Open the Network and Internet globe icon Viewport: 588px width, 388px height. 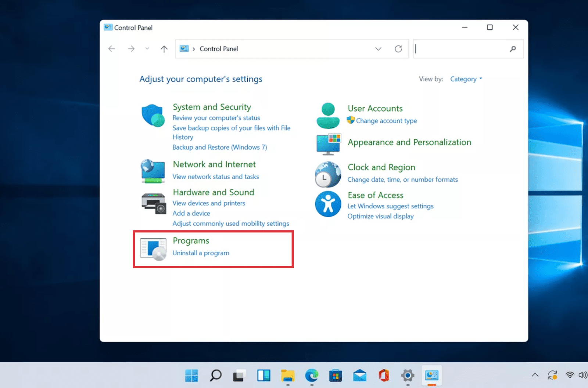click(x=153, y=171)
